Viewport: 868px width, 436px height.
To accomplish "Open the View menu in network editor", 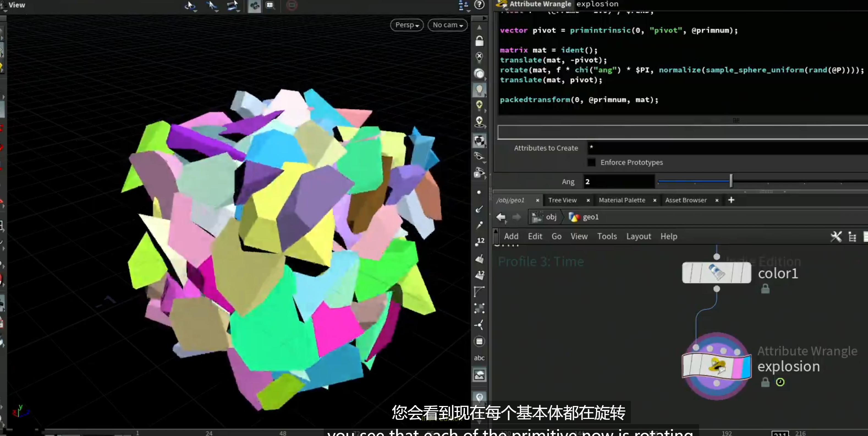I will click(579, 236).
